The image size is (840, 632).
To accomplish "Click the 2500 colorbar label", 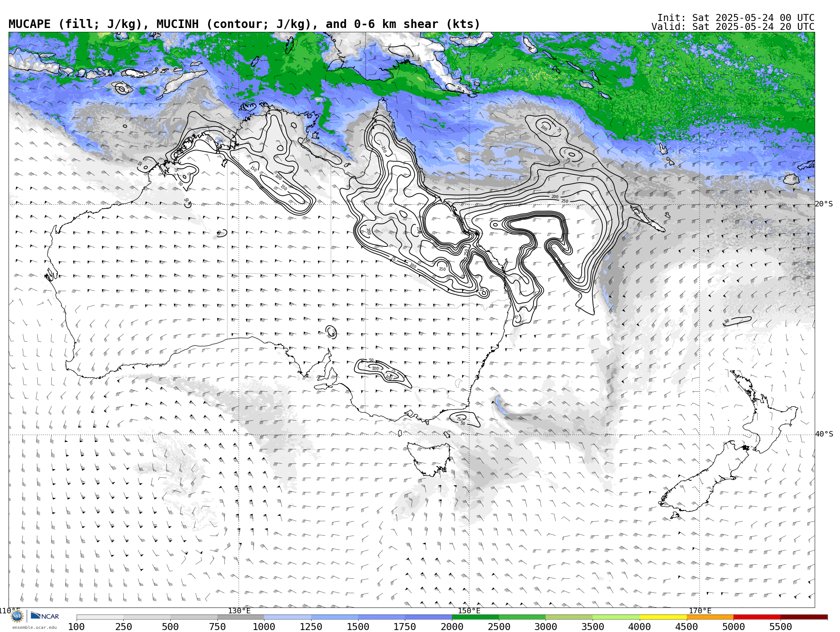I will pyautogui.click(x=499, y=627).
